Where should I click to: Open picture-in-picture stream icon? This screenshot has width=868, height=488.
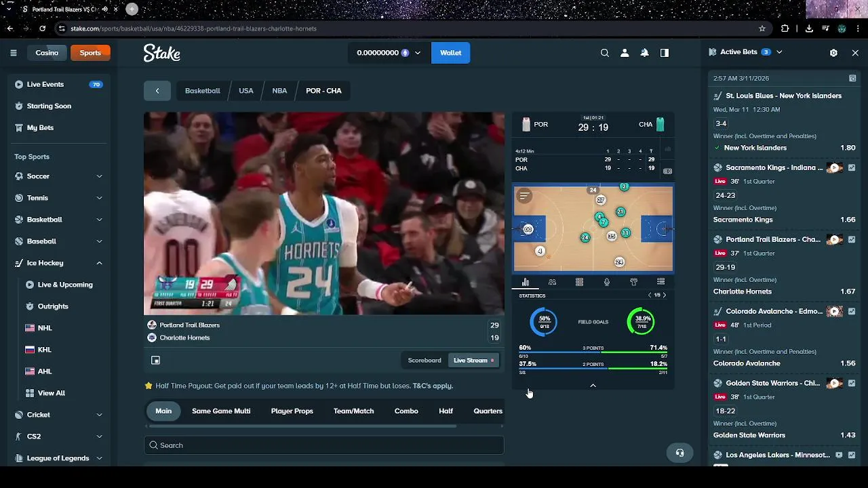155,361
